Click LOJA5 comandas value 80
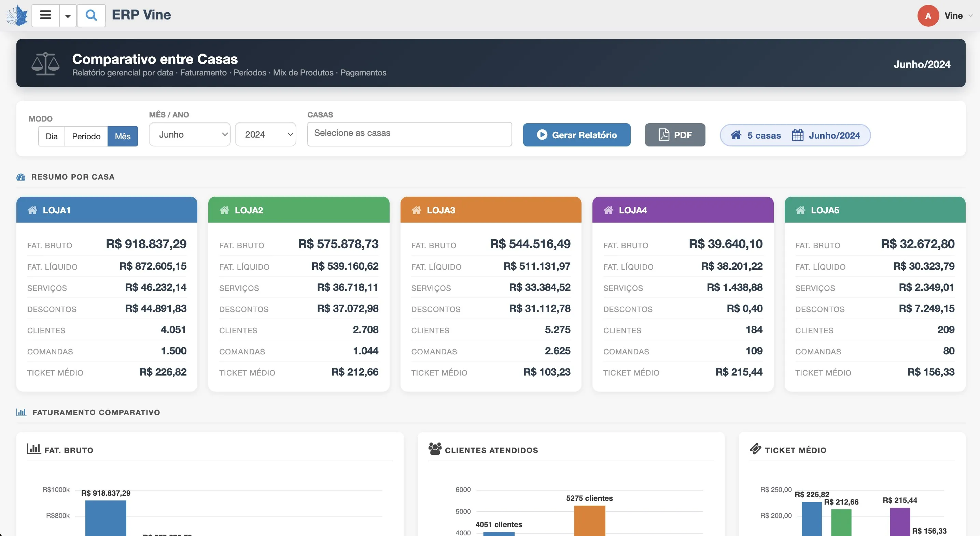Image resolution: width=980 pixels, height=536 pixels. (949, 351)
